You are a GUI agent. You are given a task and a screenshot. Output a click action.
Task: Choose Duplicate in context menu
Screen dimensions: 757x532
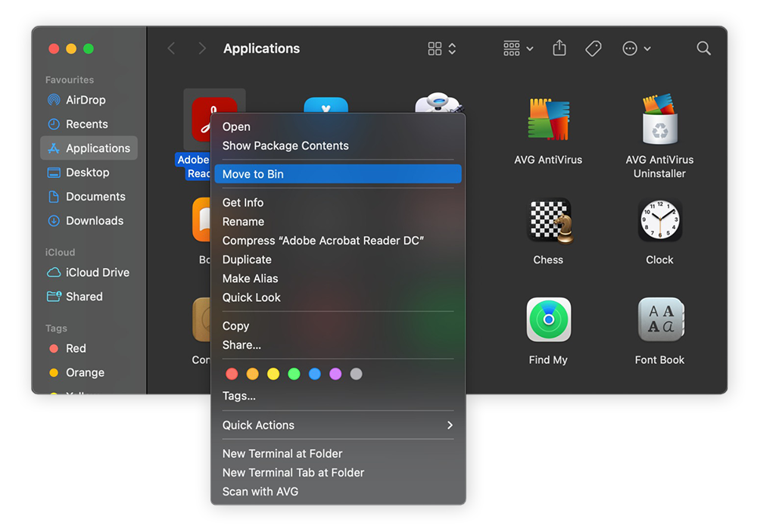tap(338, 260)
